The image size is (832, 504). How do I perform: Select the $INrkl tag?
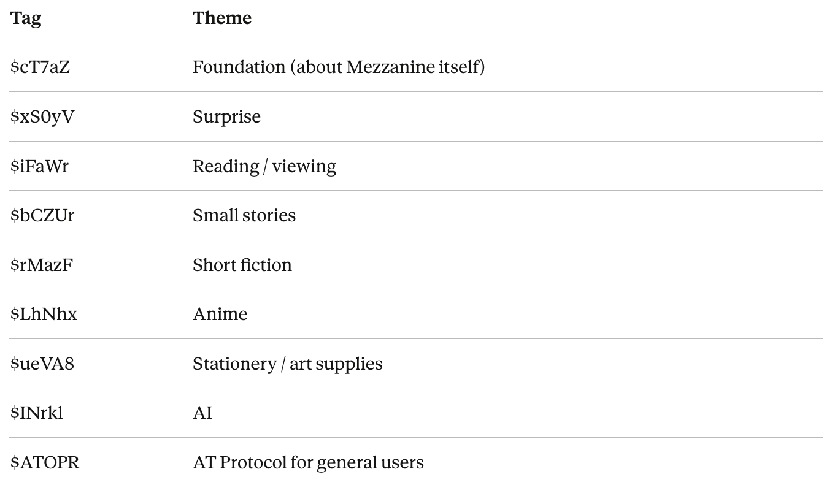click(x=36, y=413)
